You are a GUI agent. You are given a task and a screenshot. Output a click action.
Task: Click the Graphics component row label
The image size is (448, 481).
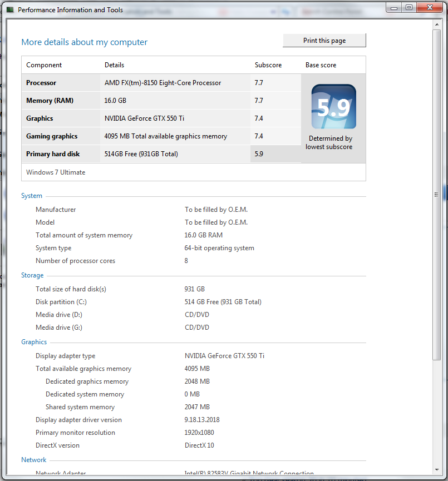point(40,118)
